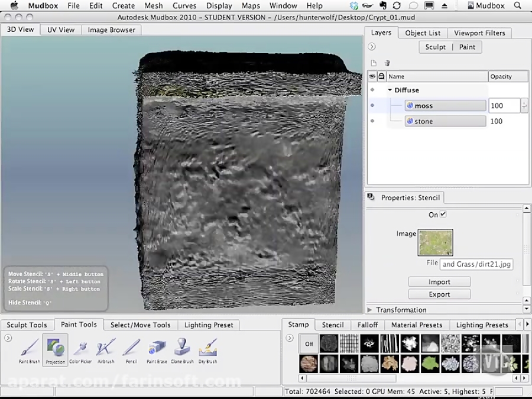Set moss layer opacity in the field
Screen dimensions: 532x399
coord(504,105)
